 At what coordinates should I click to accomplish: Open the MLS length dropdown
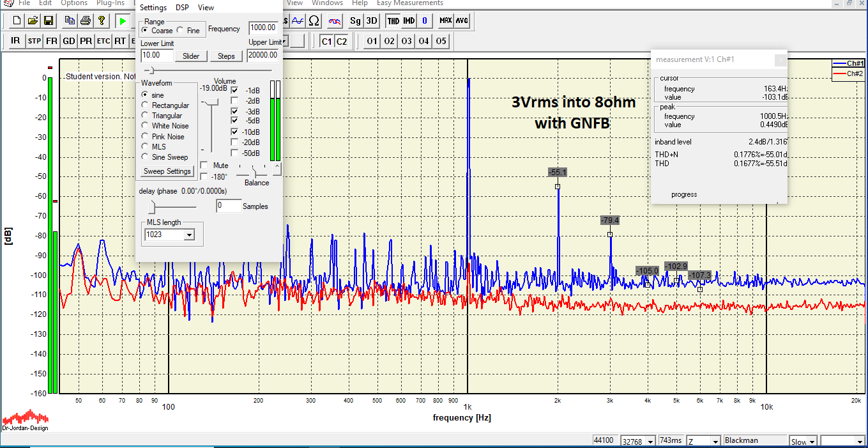[x=188, y=235]
